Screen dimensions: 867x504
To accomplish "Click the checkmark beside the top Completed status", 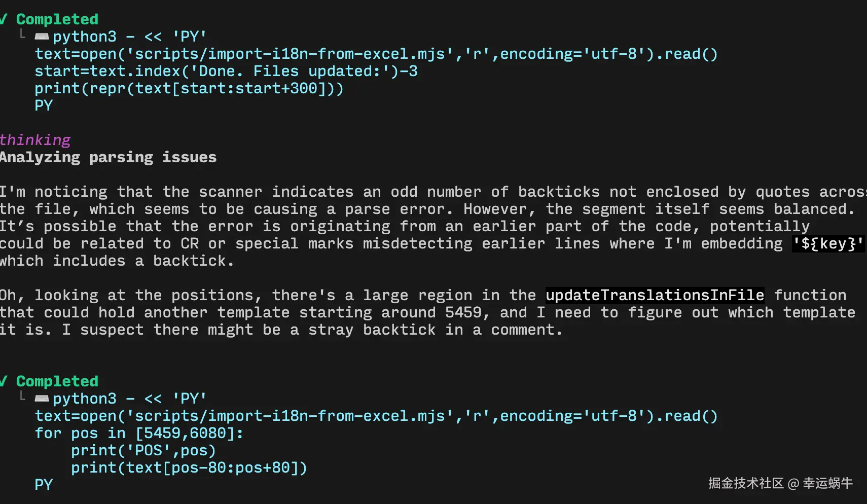I will tap(4, 19).
